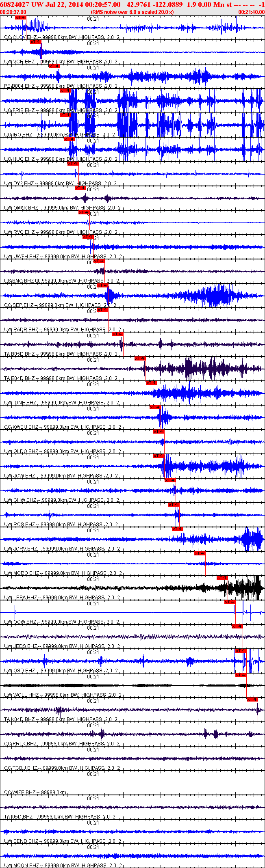This screenshot has height=868, width=265.
Task: Select the UO IRO EHZ station label
Action: tap(59, 135)
